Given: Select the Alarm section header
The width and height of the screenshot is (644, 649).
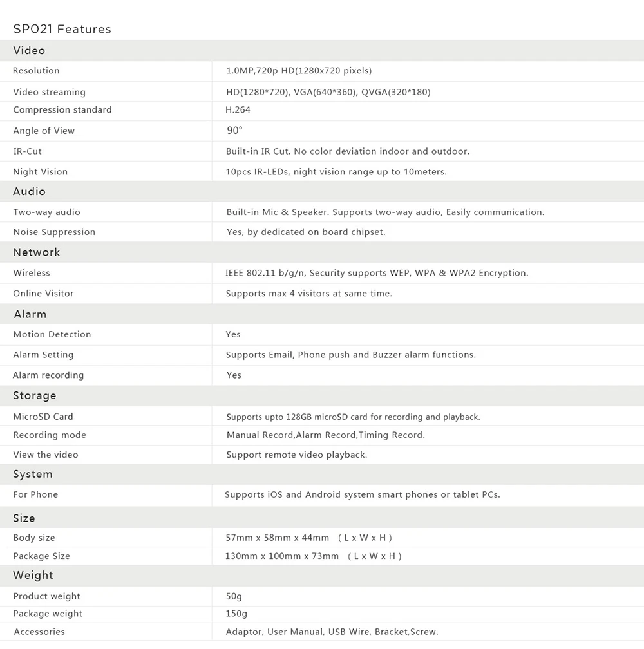Looking at the screenshot, I should [x=30, y=314].
